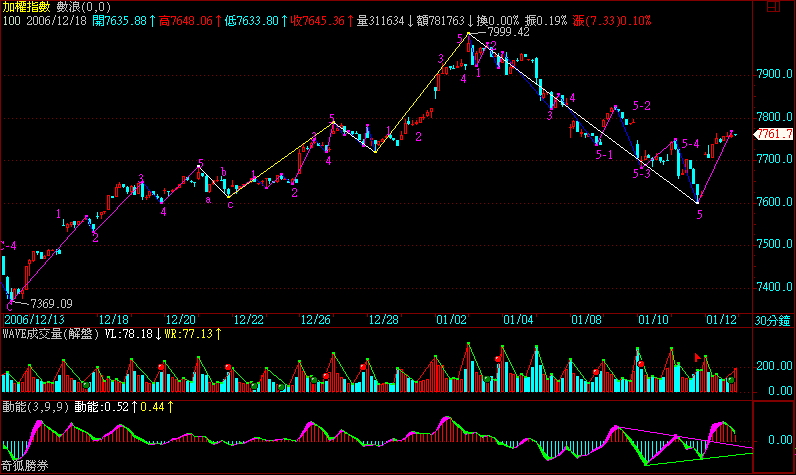
Task: Click the 7369.09 low price label
Action: (x=51, y=303)
